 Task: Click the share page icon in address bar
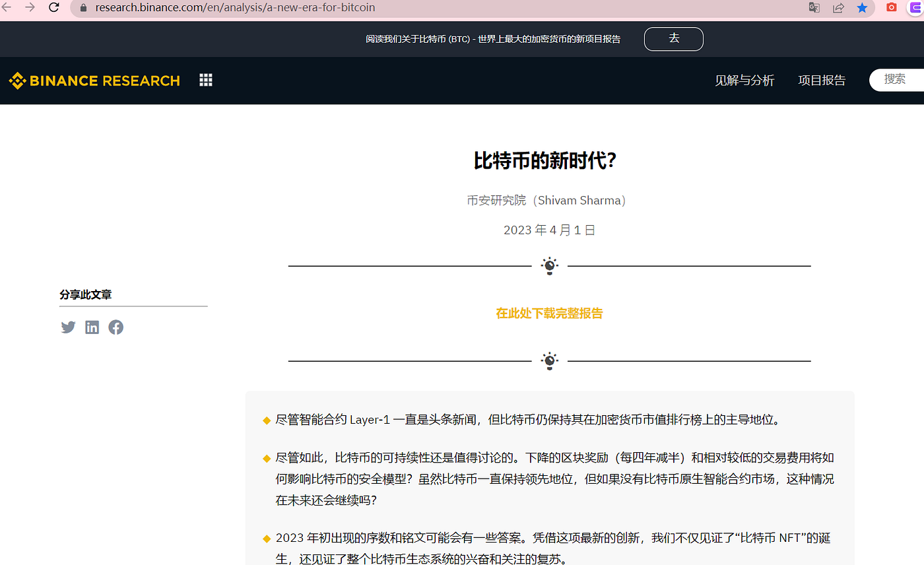(839, 8)
